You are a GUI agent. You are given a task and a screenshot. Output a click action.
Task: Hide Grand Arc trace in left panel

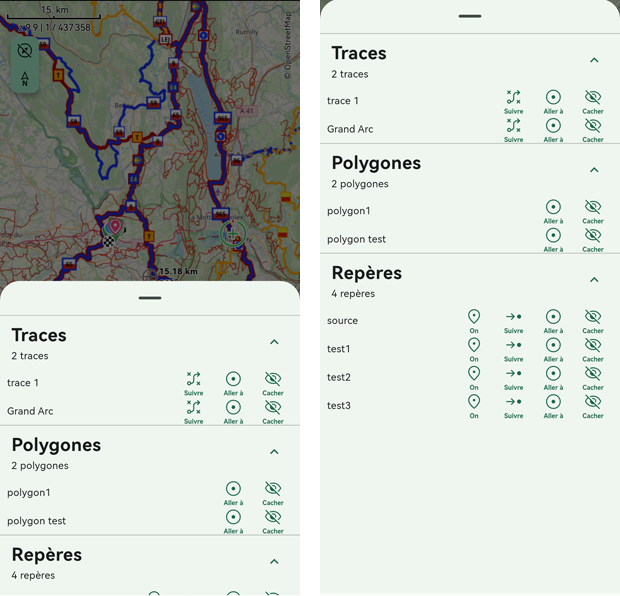pos(273,412)
